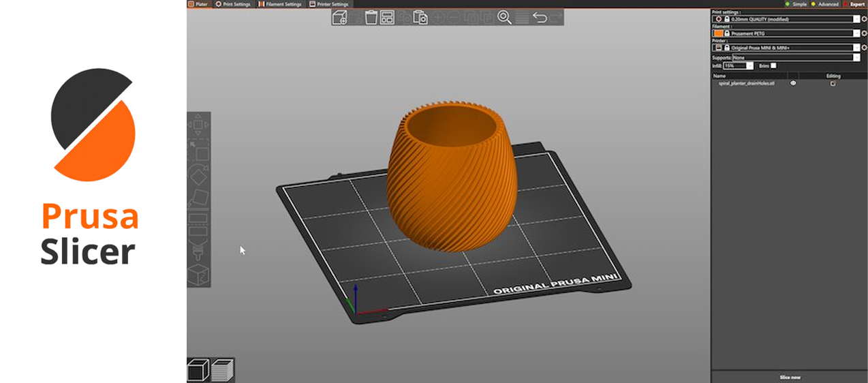Image resolution: width=868 pixels, height=383 pixels.
Task: Click the orange filament color swatch
Action: point(718,33)
